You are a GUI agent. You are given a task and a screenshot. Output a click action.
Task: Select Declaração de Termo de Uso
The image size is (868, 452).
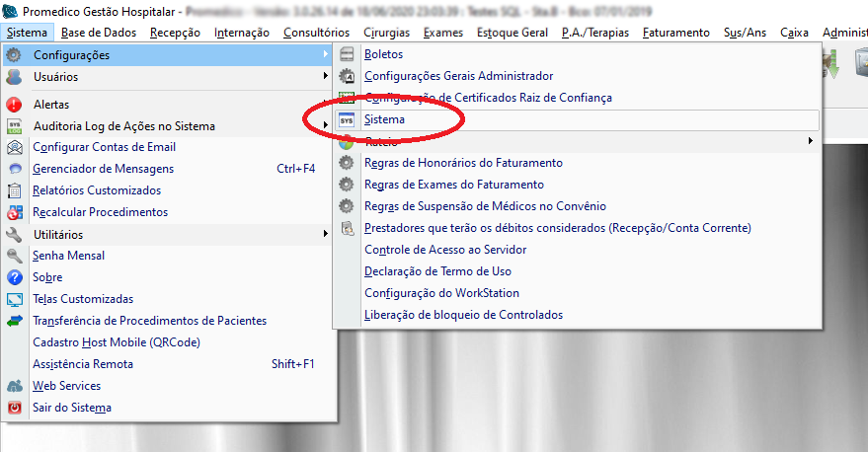pyautogui.click(x=437, y=271)
